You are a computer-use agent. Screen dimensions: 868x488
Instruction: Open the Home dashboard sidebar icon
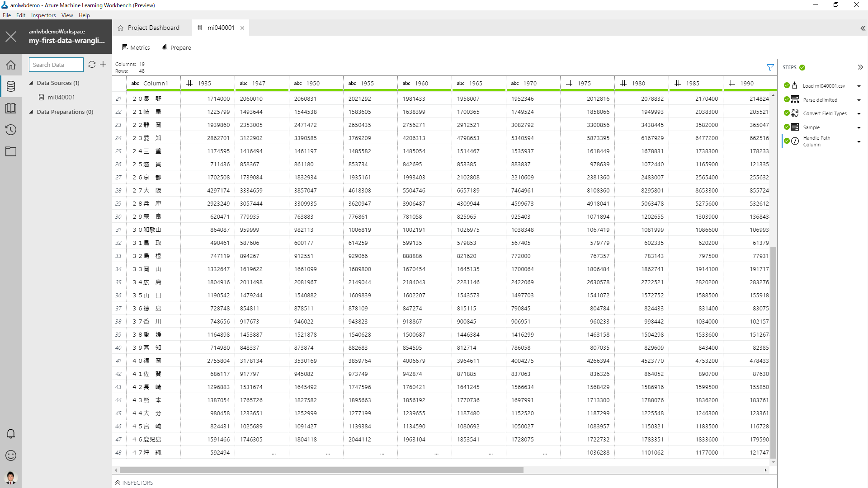point(11,65)
